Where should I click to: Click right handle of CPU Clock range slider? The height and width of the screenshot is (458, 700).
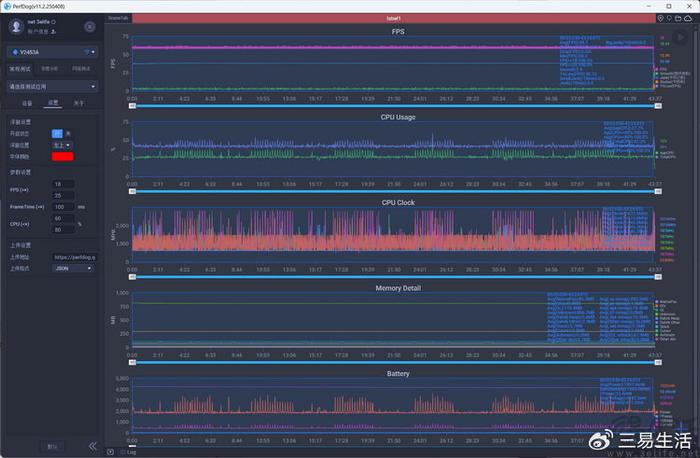point(658,277)
